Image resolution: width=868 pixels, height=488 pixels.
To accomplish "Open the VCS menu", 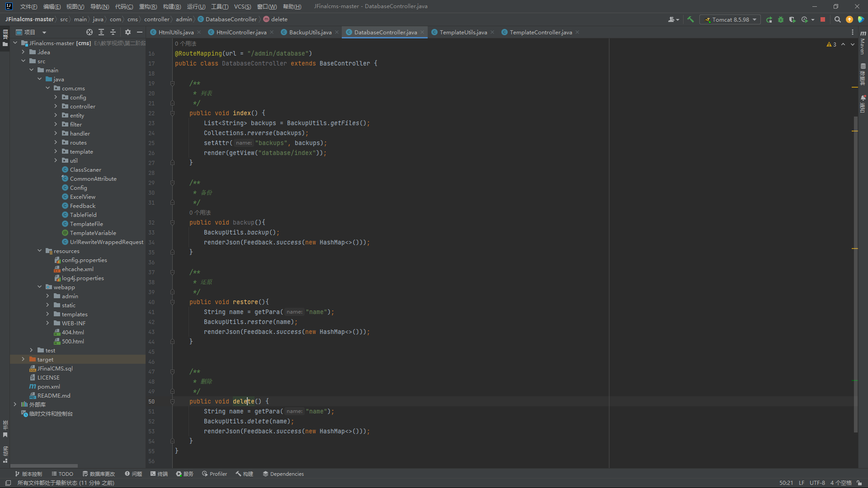I will coord(242,6).
